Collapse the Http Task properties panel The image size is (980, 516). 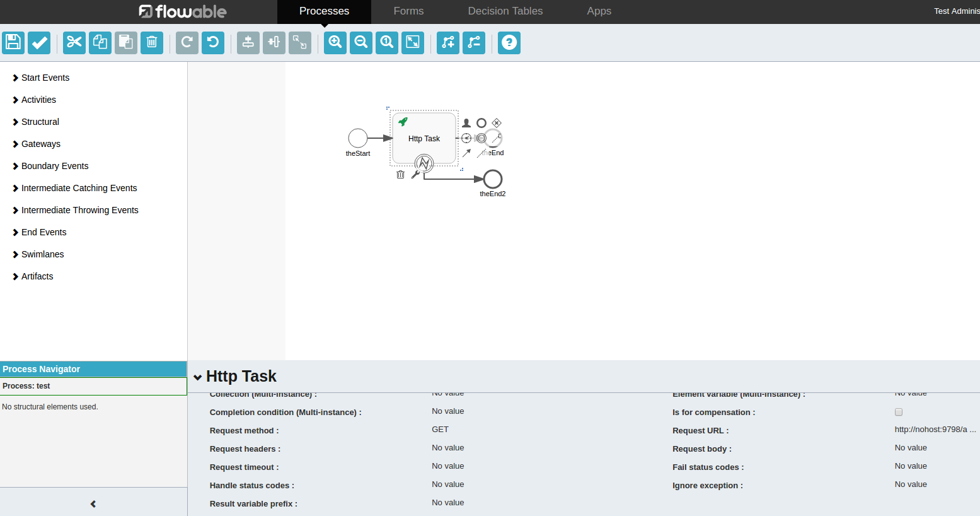[198, 377]
